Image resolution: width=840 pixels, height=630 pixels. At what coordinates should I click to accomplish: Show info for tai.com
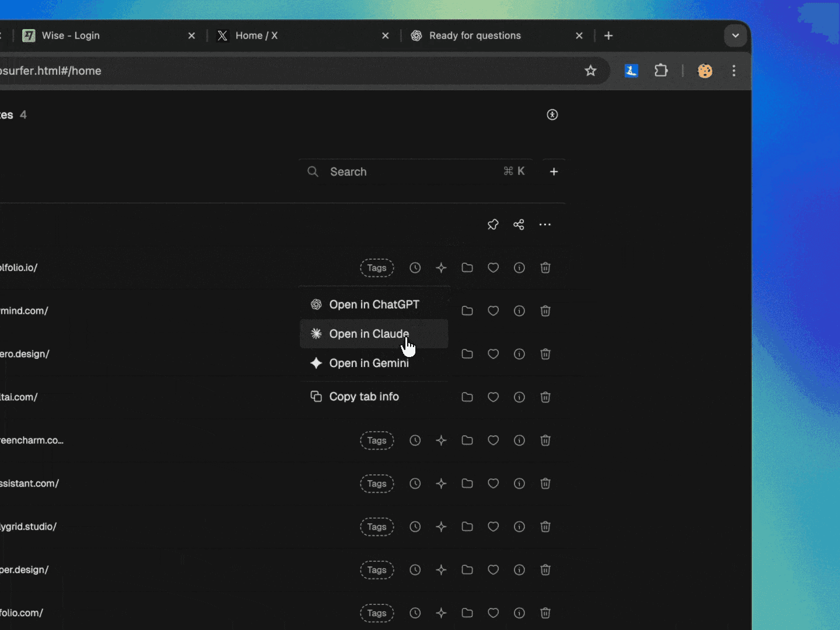pyautogui.click(x=519, y=397)
